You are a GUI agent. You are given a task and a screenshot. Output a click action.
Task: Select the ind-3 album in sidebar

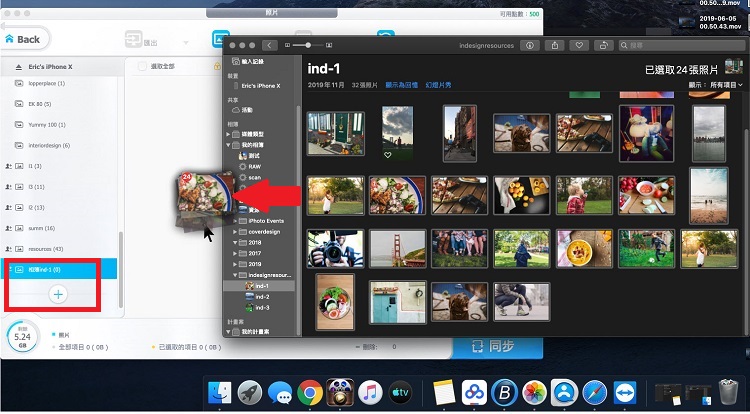tap(257, 308)
